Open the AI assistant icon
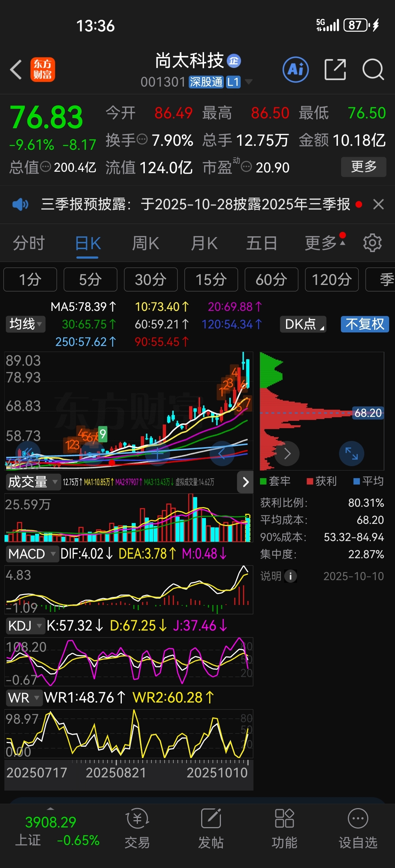Viewport: 395px width, 868px height. 296,69
